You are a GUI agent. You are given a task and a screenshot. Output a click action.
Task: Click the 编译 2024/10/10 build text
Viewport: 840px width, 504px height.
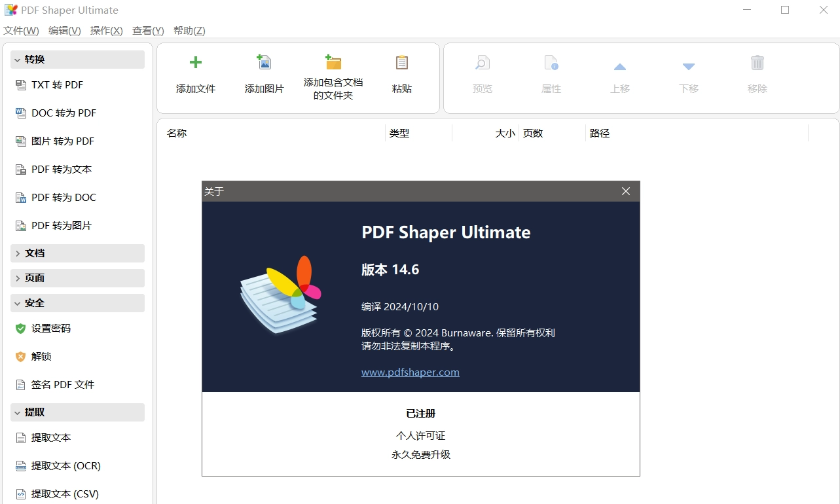(400, 306)
